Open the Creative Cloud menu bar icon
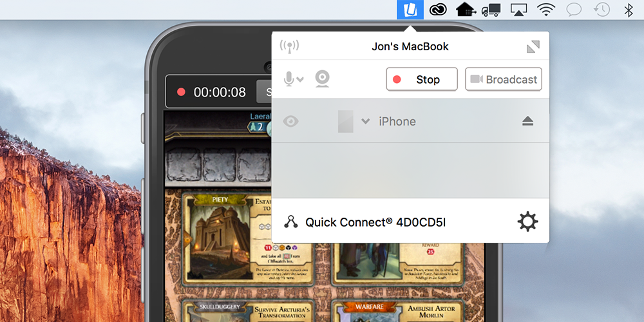644x322 pixels. [438, 10]
